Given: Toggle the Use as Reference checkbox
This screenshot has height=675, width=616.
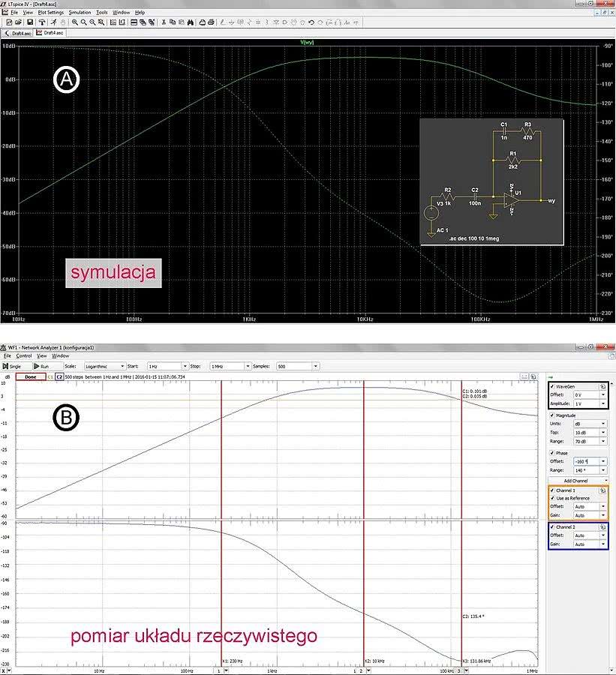Looking at the screenshot, I should coord(553,498).
